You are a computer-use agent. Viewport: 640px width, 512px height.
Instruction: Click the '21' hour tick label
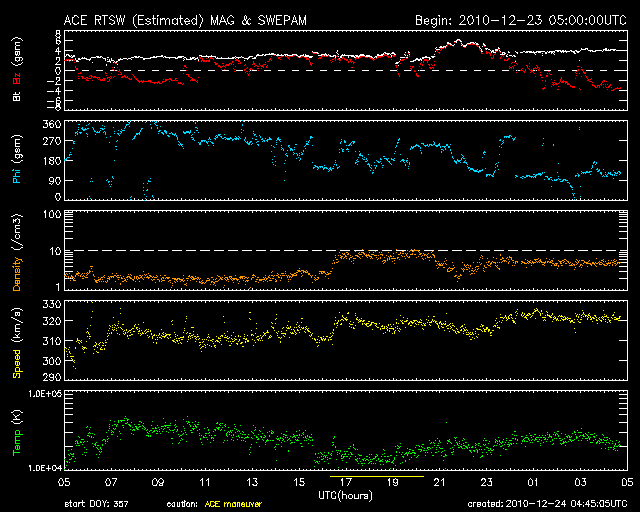(x=440, y=483)
